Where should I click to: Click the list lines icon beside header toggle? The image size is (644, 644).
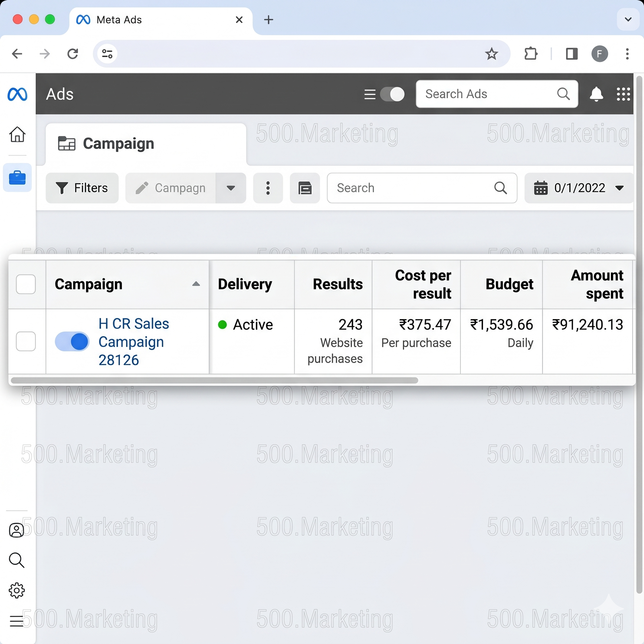(x=369, y=94)
